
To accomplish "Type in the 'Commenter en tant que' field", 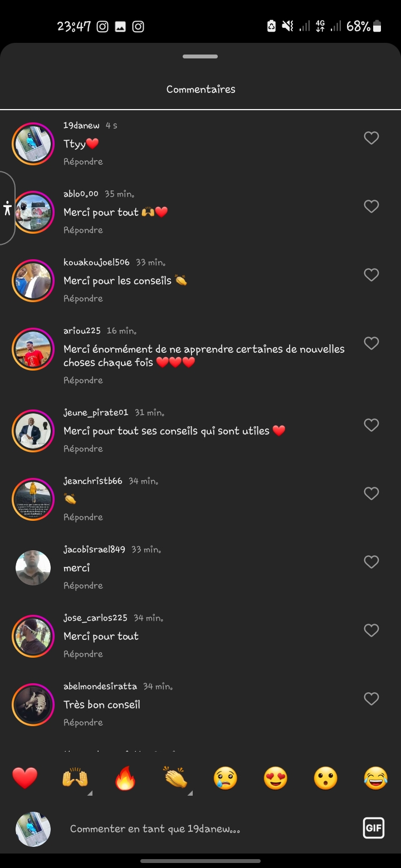I will tap(206, 828).
